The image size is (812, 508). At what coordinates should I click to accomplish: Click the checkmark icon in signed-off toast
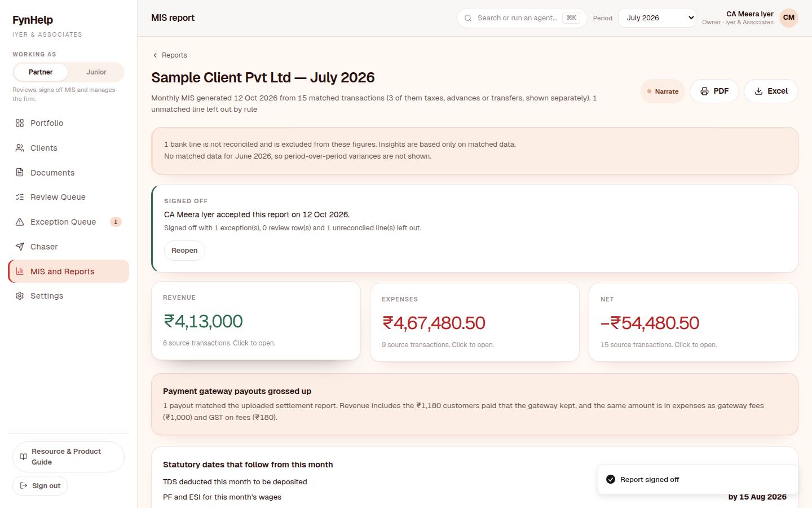coord(611,479)
